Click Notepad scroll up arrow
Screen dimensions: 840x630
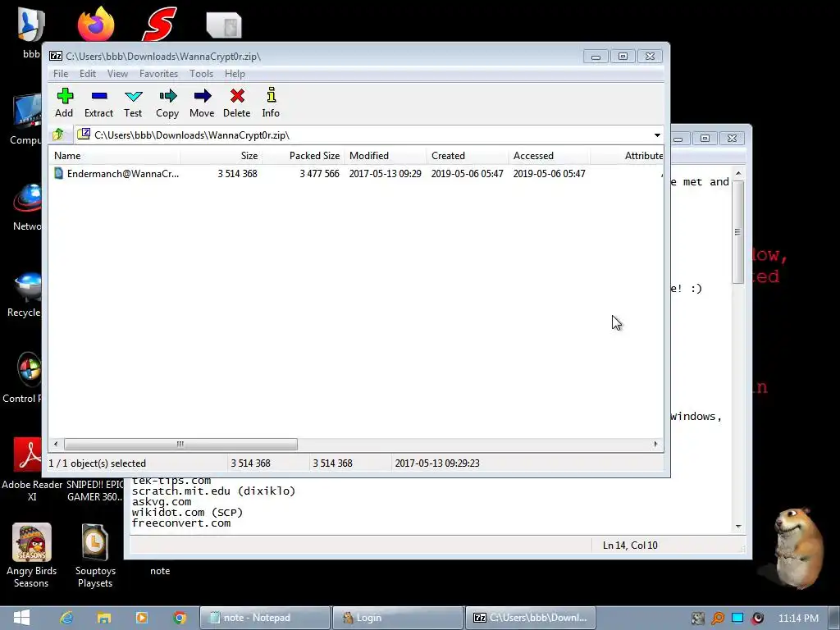pos(738,173)
